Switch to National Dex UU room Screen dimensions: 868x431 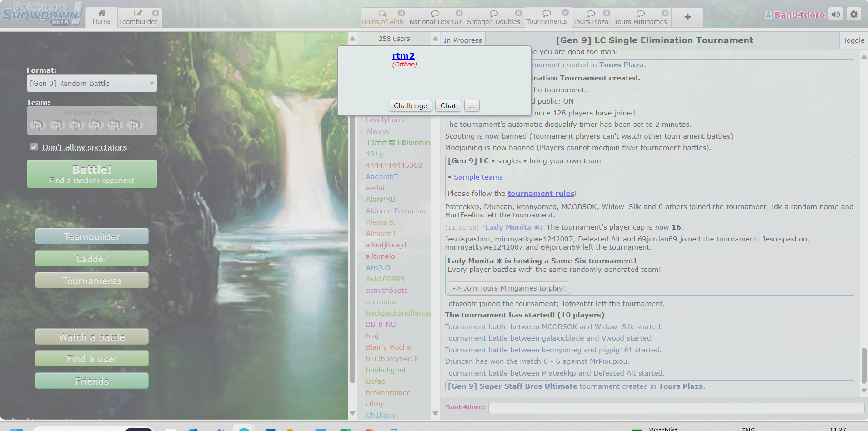coord(435,17)
